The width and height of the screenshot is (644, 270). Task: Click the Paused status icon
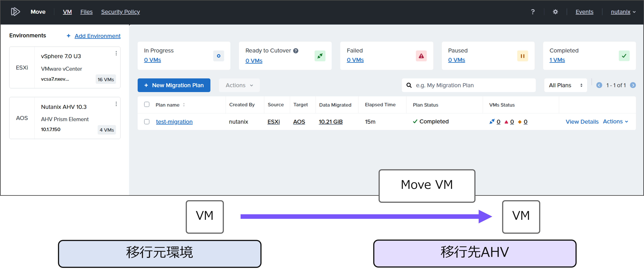(x=522, y=56)
